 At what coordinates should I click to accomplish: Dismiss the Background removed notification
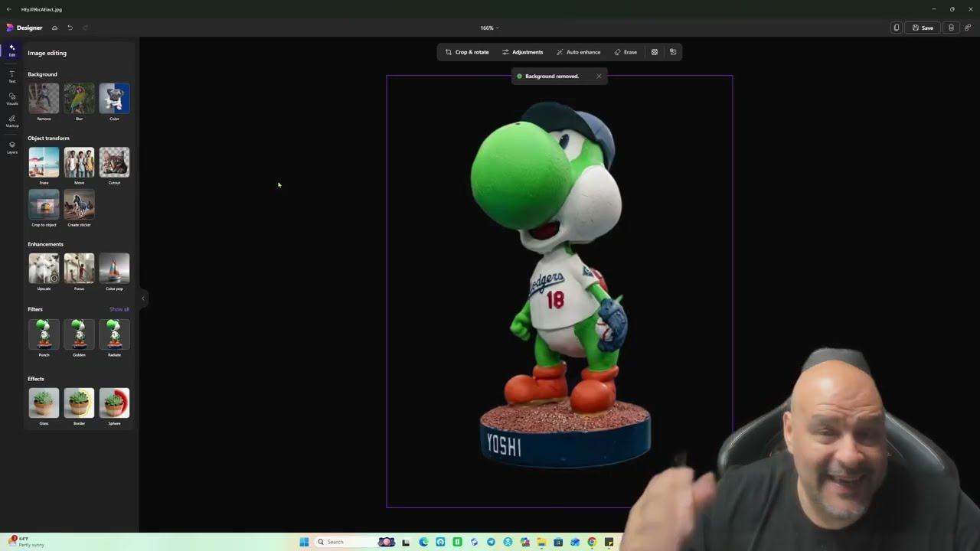point(599,76)
